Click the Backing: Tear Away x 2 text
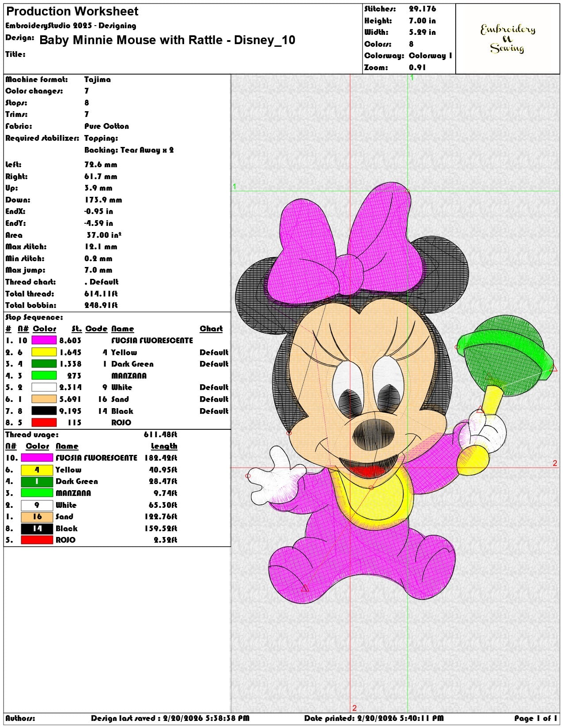563x728 pixels. coord(129,150)
